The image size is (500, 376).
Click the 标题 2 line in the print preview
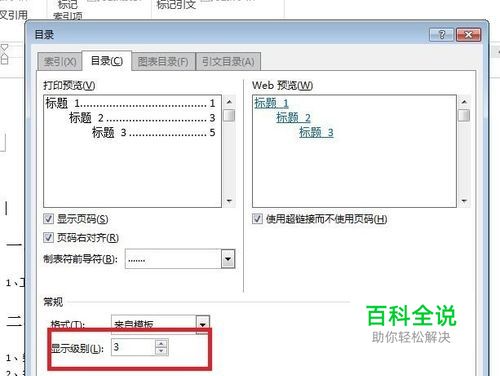click(x=142, y=118)
